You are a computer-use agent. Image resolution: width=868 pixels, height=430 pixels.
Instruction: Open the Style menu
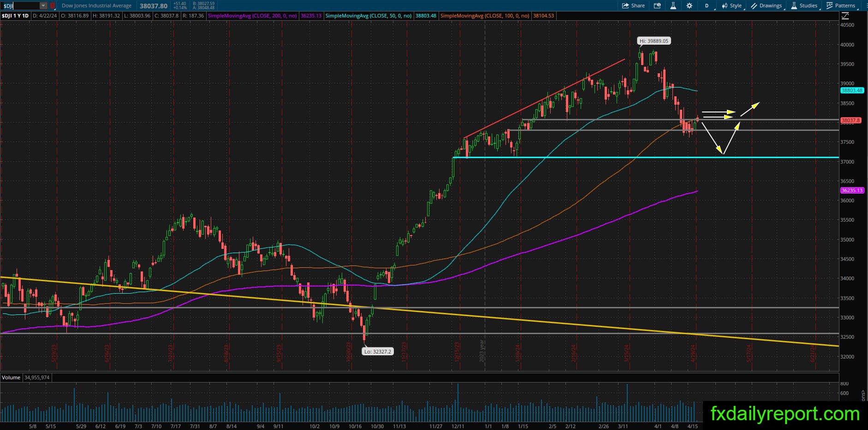(731, 6)
